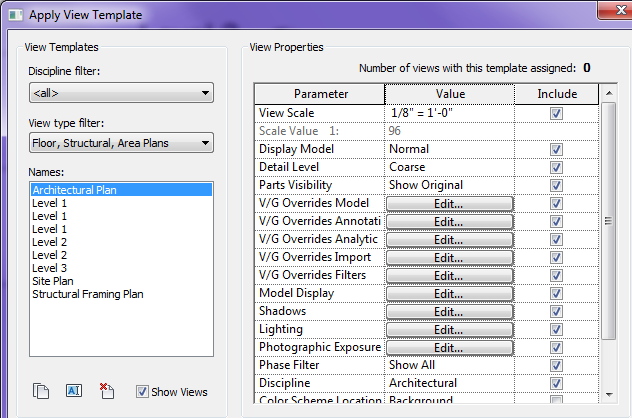Click the Apply View Template title bar icon
The width and height of the screenshot is (632, 418).
pos(15,15)
